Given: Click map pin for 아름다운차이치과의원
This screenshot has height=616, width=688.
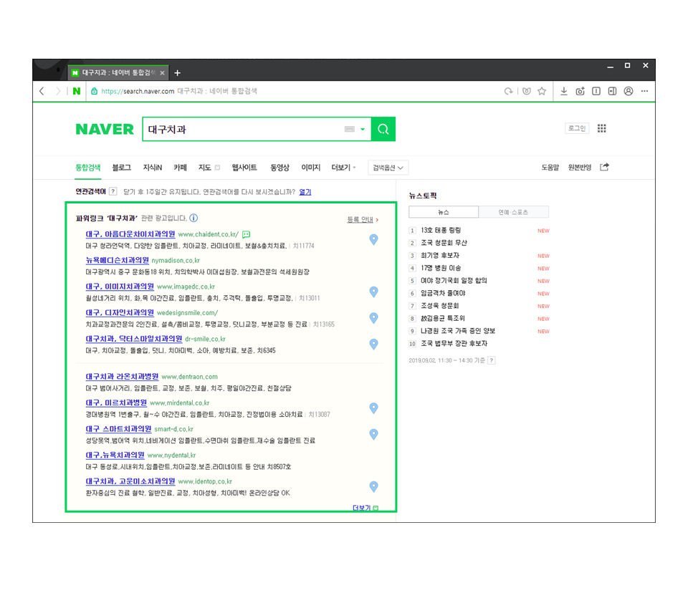Looking at the screenshot, I should pyautogui.click(x=373, y=239).
